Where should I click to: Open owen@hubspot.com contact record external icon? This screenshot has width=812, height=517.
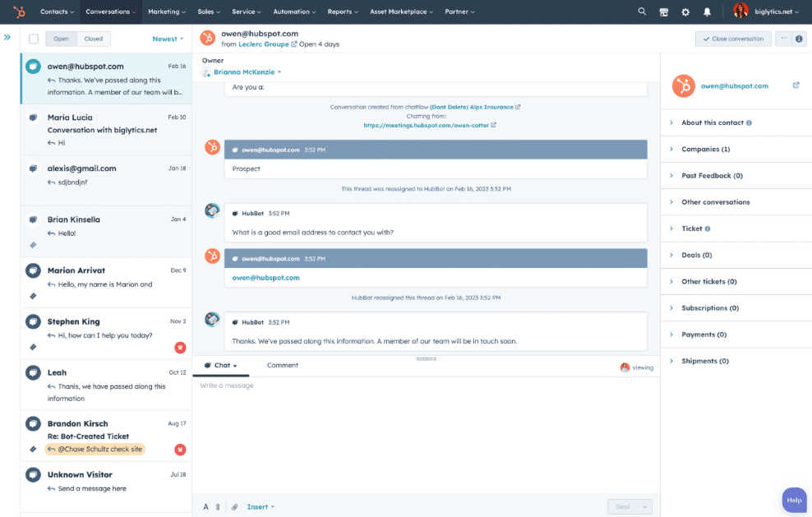[x=796, y=85]
